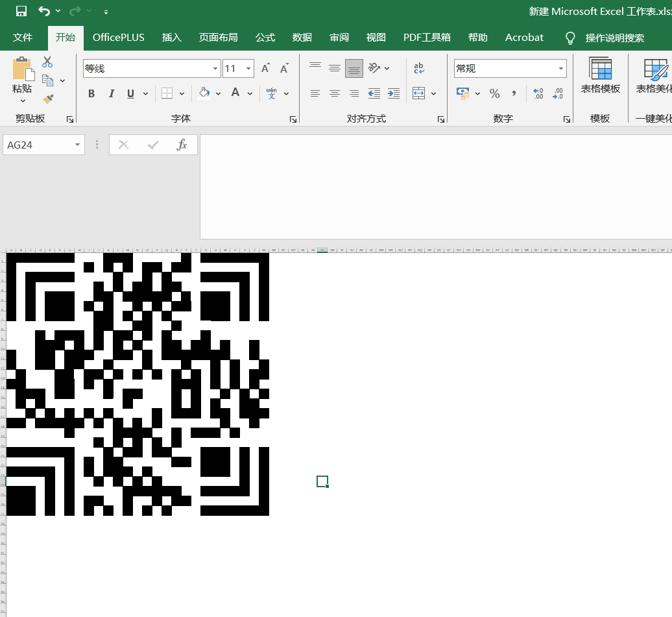Decrease cell indent

pos(374,93)
